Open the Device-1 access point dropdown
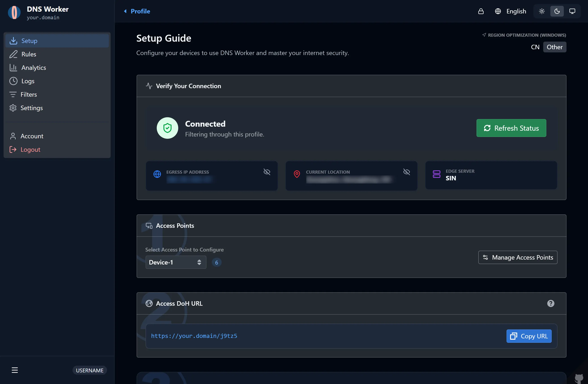 coord(176,262)
